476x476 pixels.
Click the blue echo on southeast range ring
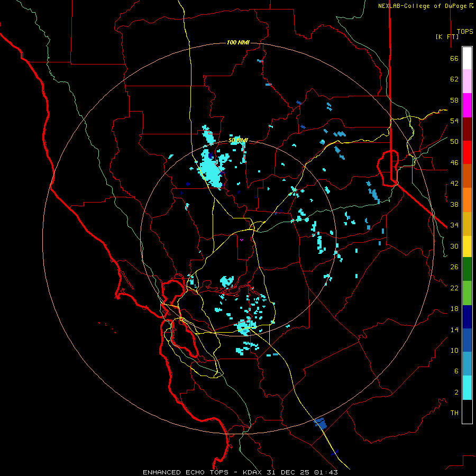(x=321, y=423)
